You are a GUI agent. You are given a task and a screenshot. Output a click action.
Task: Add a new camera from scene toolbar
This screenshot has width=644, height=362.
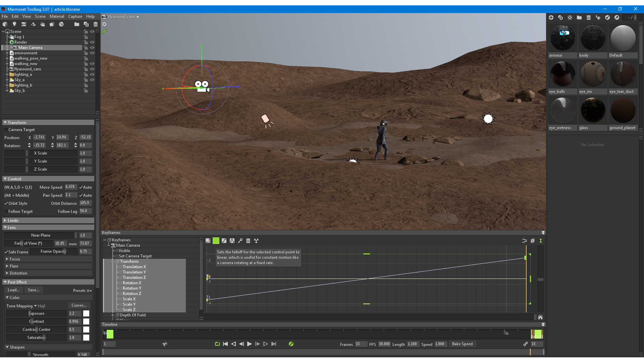24,24
